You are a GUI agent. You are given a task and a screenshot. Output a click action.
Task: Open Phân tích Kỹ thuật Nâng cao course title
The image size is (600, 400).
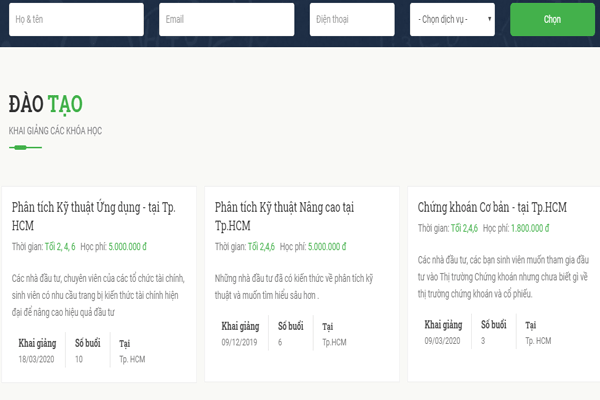point(284,216)
